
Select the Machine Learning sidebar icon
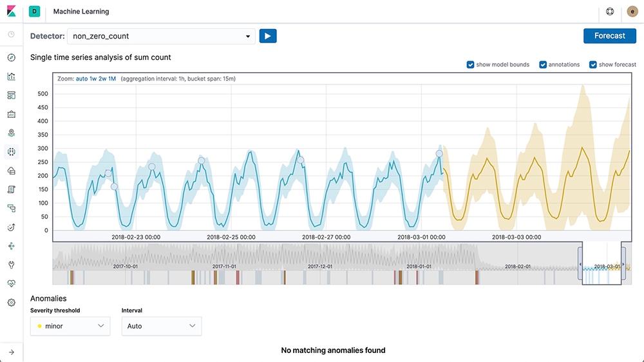click(12, 151)
